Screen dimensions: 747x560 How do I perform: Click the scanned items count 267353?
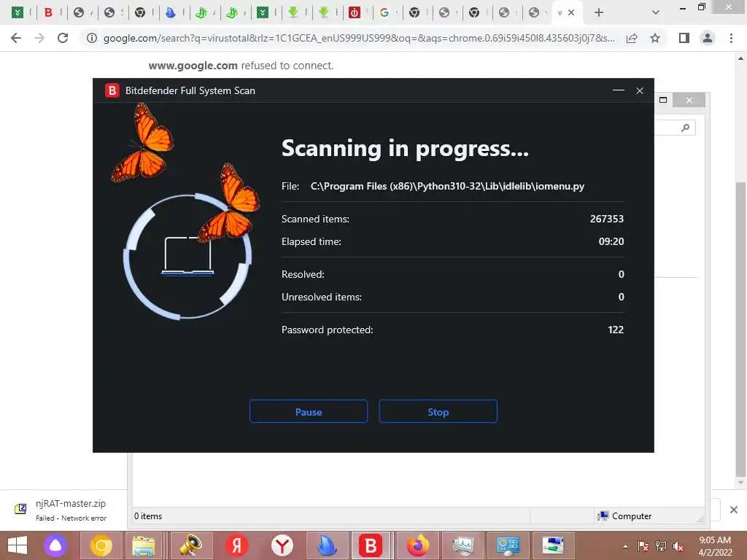606,219
